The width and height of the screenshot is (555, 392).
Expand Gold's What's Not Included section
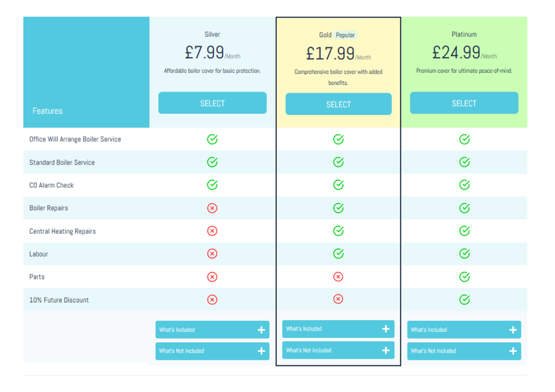[338, 350]
